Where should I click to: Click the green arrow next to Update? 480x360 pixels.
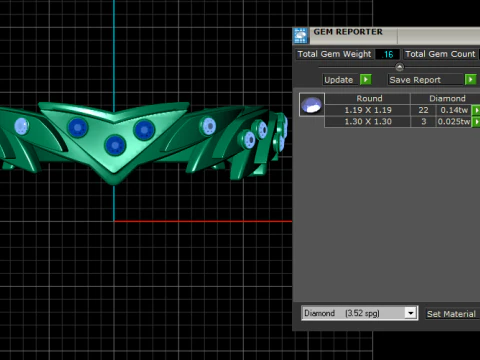point(366,80)
